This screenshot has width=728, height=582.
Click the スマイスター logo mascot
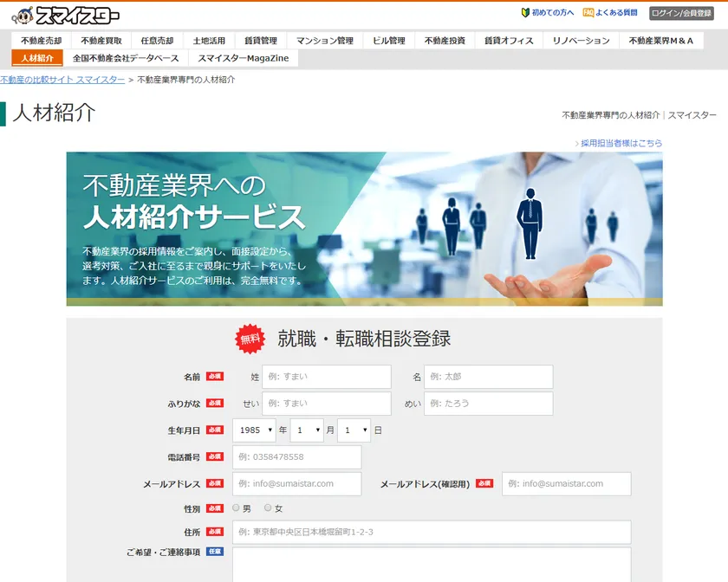[23, 16]
